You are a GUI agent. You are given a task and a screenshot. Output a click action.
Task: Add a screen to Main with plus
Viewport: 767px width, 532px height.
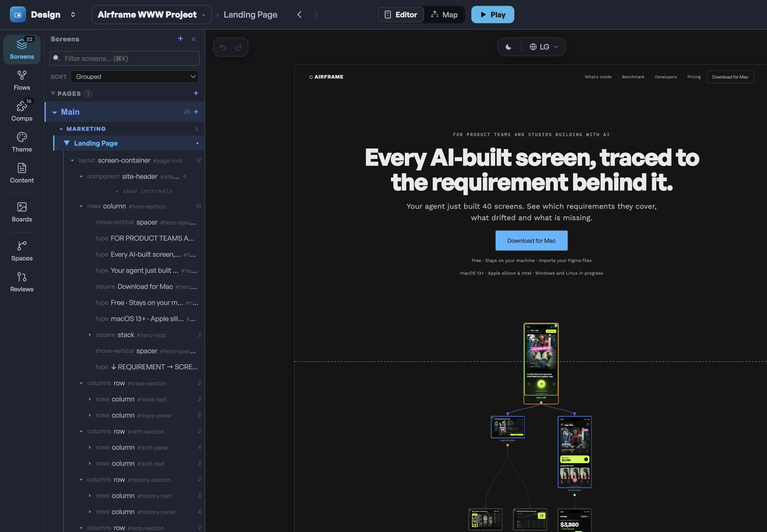pyautogui.click(x=196, y=112)
